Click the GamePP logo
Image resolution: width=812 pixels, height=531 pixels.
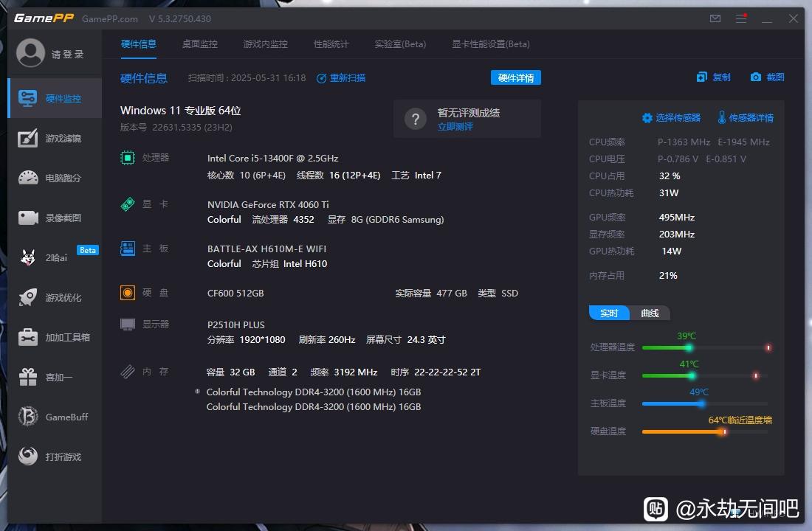click(44, 18)
